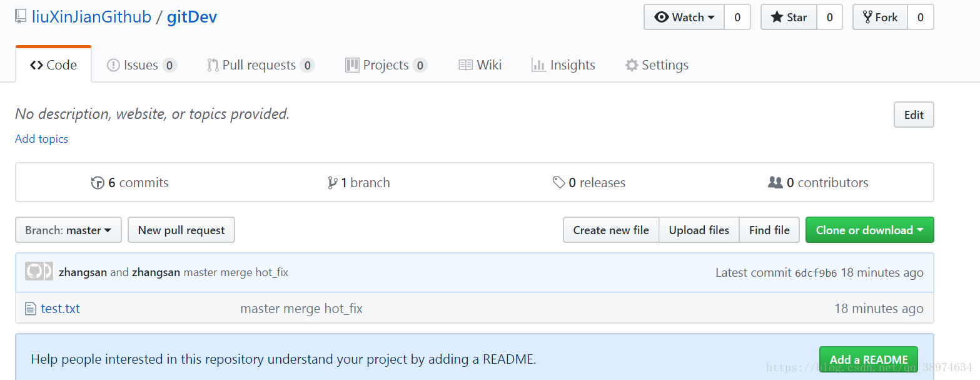Open the Clone or download dropdown
Viewport: 980px width, 380px height.
[869, 230]
